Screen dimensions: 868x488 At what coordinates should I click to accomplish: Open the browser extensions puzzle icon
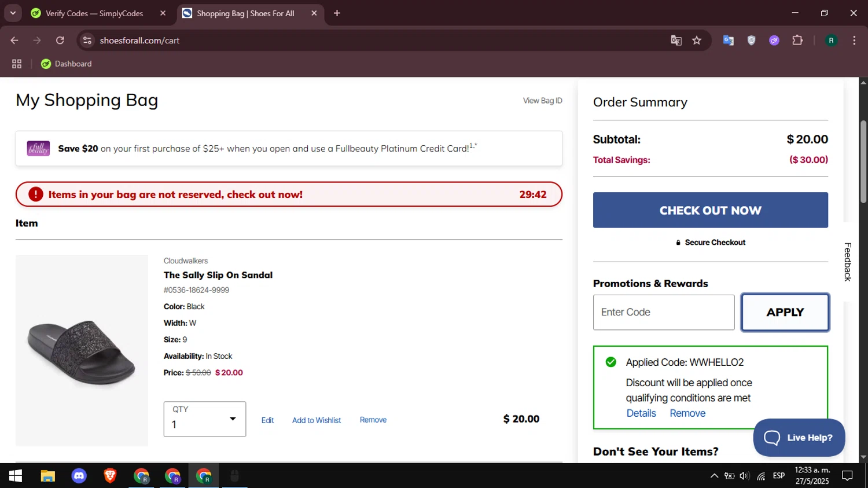(x=797, y=41)
